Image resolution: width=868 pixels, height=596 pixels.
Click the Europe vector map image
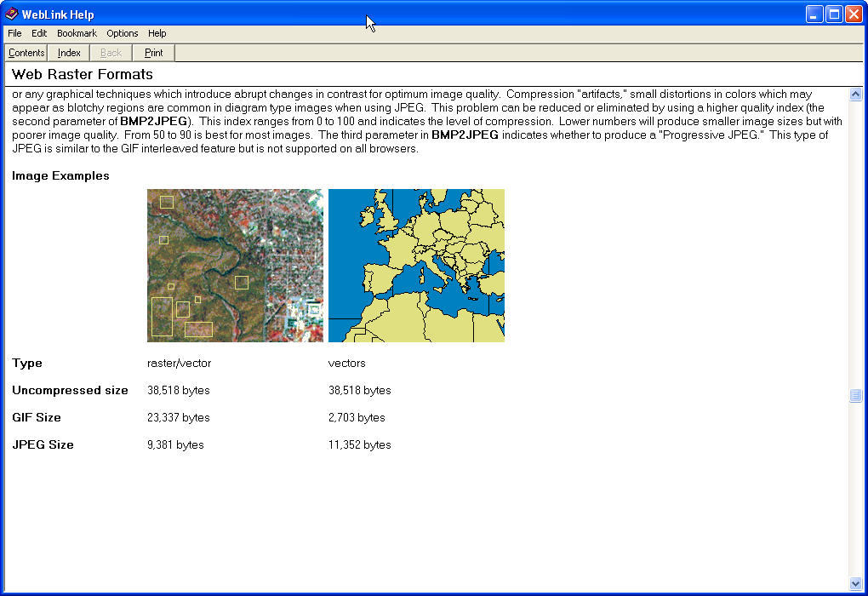[416, 266]
